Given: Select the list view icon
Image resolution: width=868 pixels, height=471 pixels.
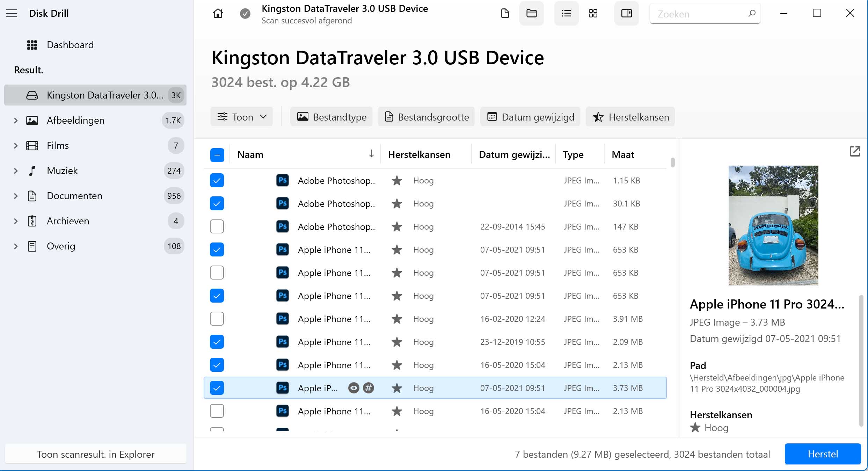Looking at the screenshot, I should pyautogui.click(x=566, y=14).
